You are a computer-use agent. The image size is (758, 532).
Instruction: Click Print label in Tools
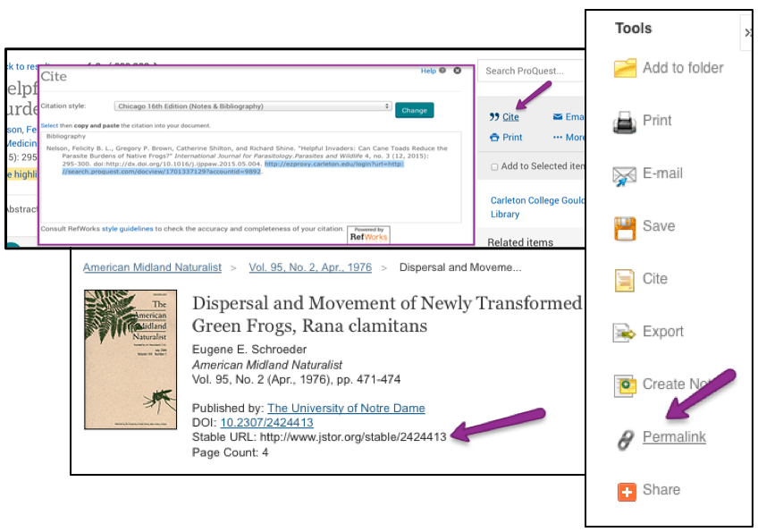[657, 121]
